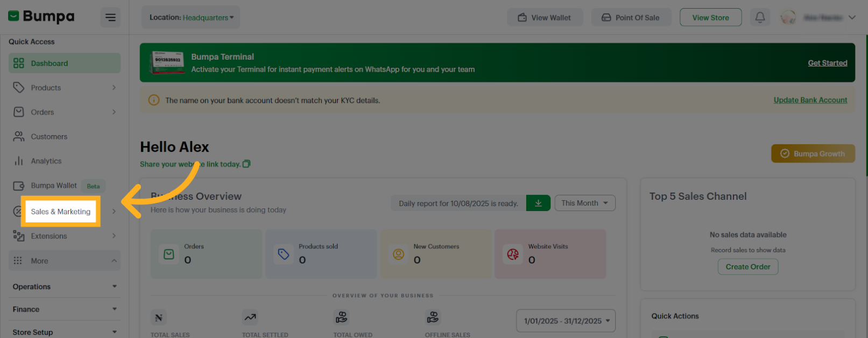Click Share your website link today

190,164
